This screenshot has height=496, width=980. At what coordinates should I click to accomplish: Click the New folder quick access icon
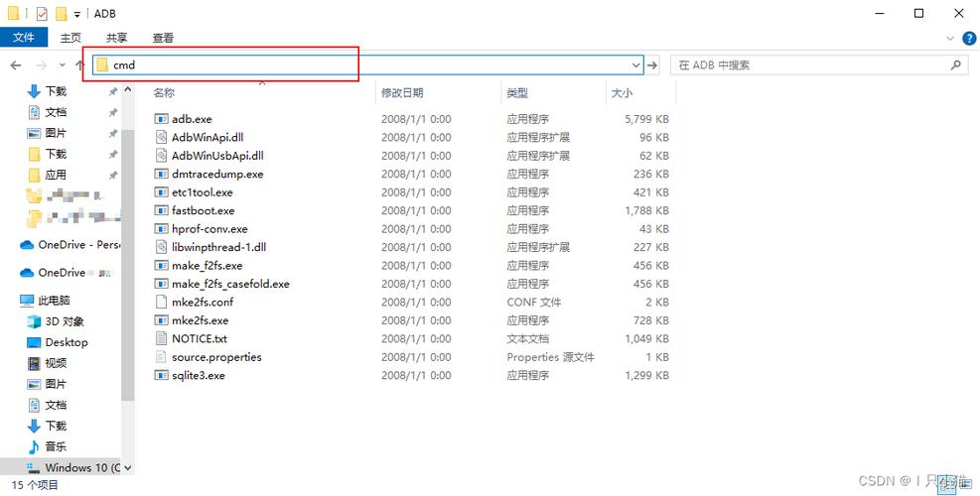(x=61, y=14)
